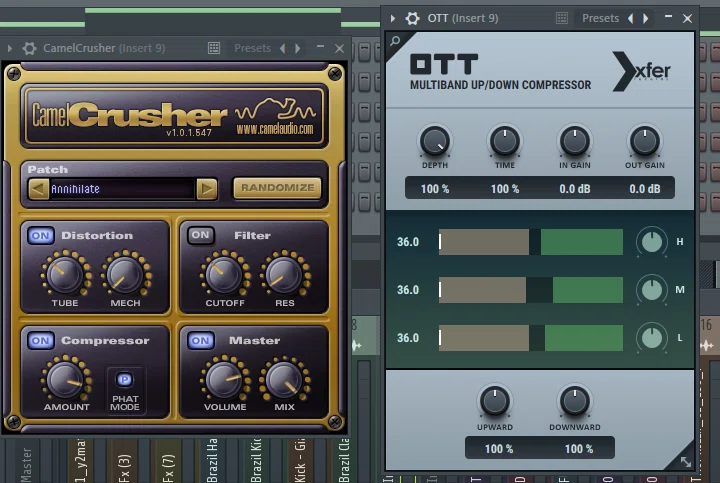Click the L band gain knob

point(652,338)
